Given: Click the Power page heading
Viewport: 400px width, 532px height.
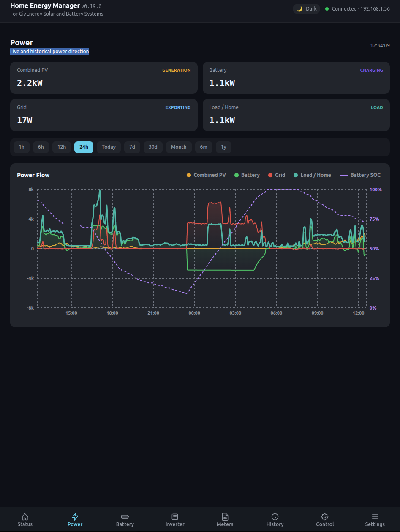Looking at the screenshot, I should click(x=22, y=43).
